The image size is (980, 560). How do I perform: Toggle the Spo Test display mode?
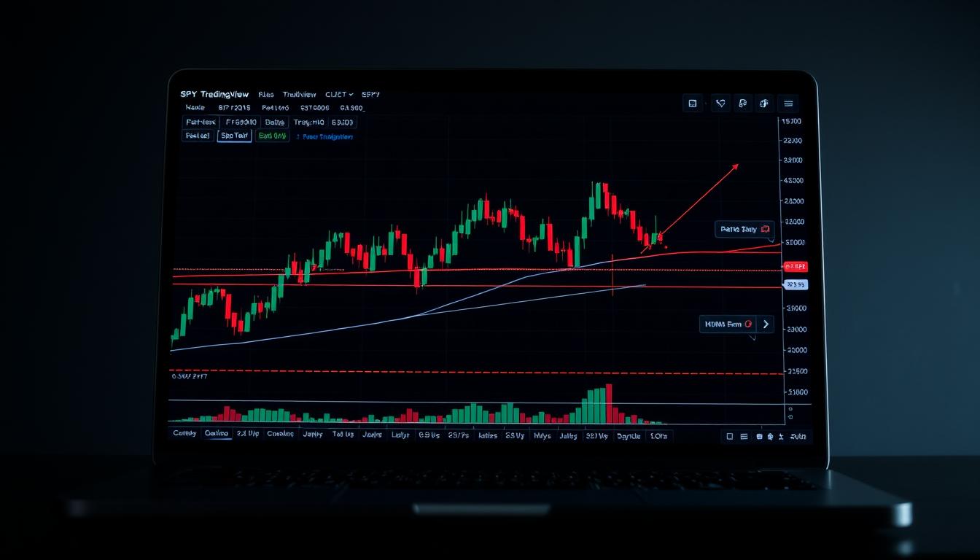[x=234, y=136]
